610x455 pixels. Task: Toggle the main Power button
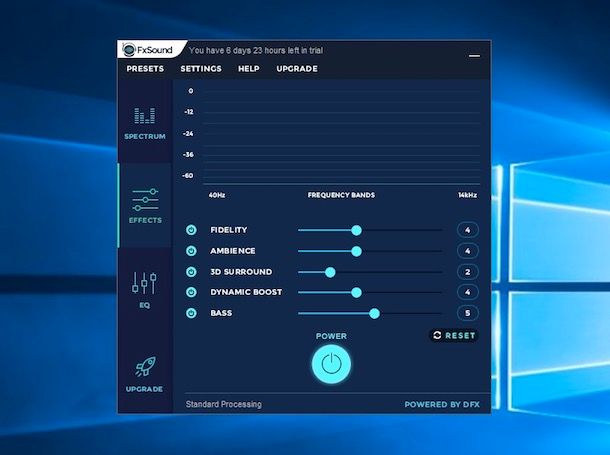[331, 364]
